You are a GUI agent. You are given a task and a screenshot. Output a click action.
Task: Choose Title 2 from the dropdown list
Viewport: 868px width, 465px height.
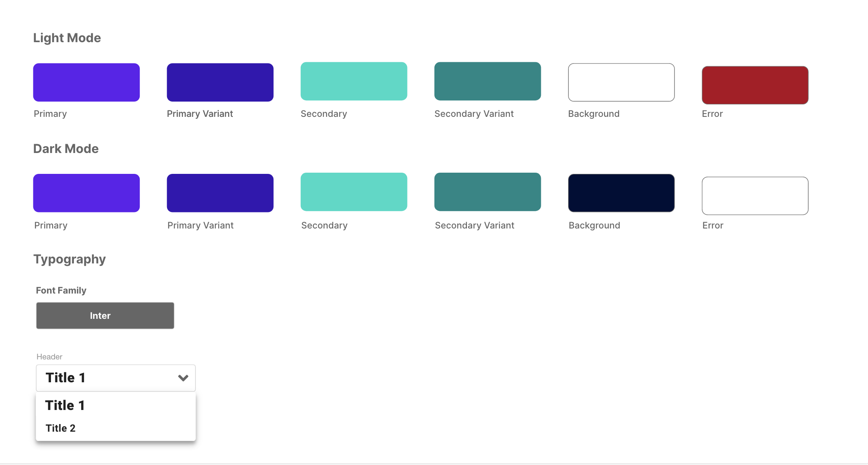coord(61,428)
